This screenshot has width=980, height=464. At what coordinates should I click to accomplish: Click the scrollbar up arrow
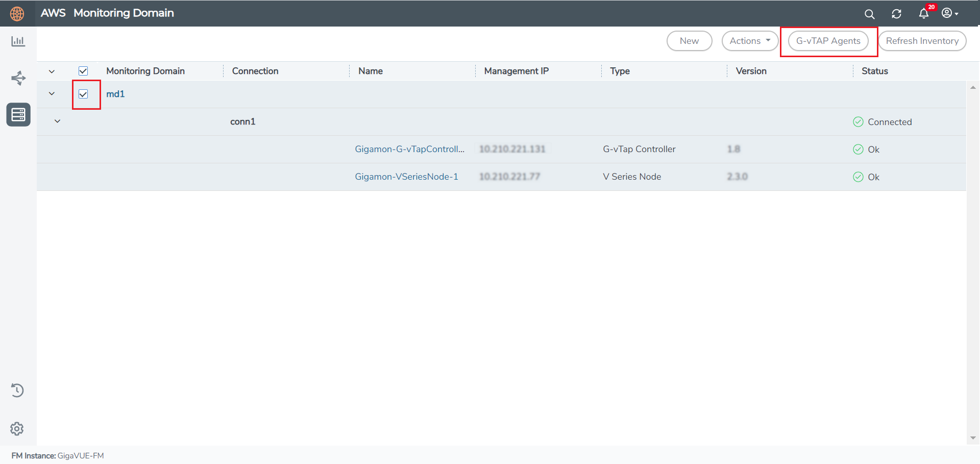[x=973, y=88]
